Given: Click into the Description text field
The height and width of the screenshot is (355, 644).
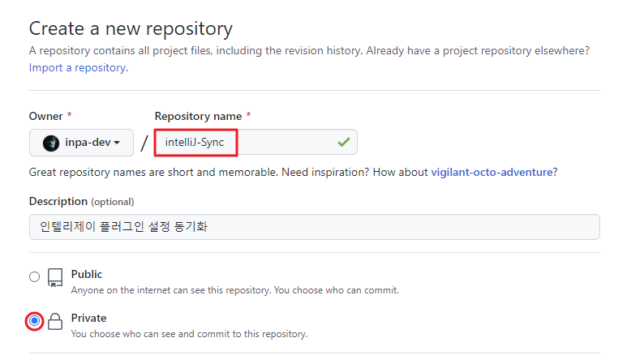Looking at the screenshot, I should click(315, 227).
